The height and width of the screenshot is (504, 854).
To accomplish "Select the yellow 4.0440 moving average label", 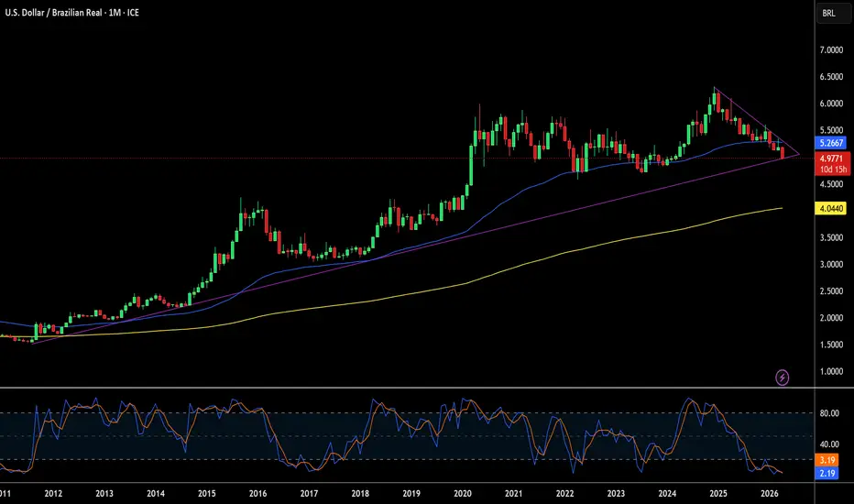I will (831, 208).
